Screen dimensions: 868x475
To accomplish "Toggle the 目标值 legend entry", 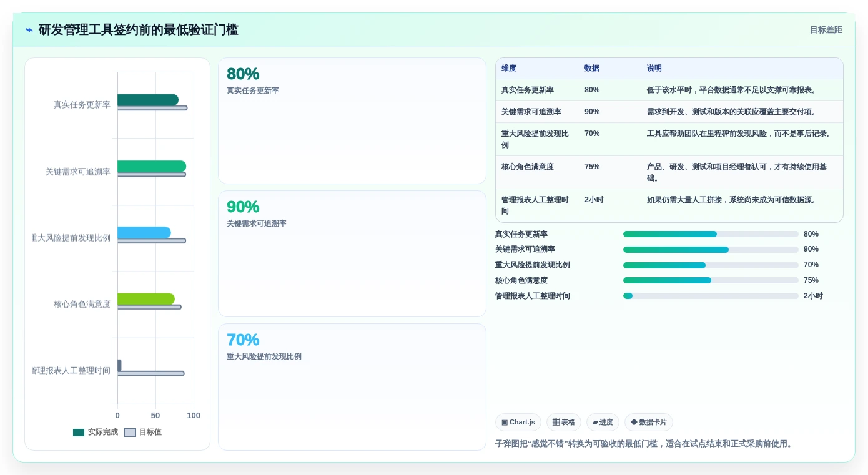I will (143, 432).
